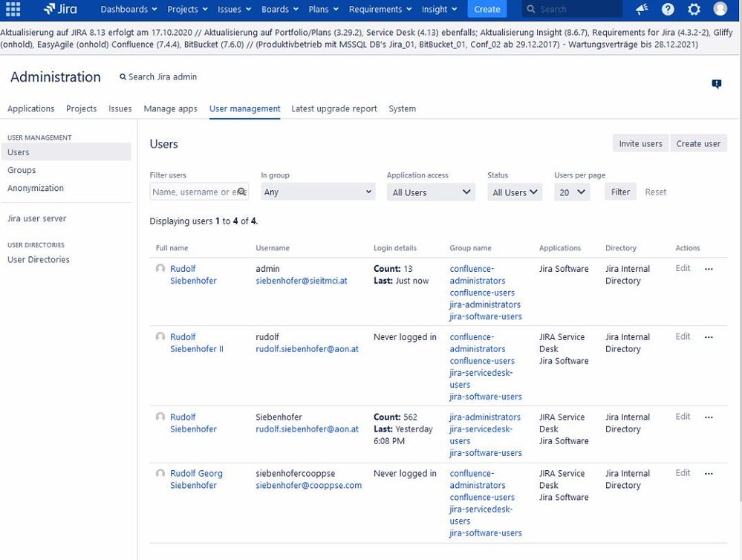Click the Create user button
Screen dimensions: 742x560
click(x=698, y=143)
